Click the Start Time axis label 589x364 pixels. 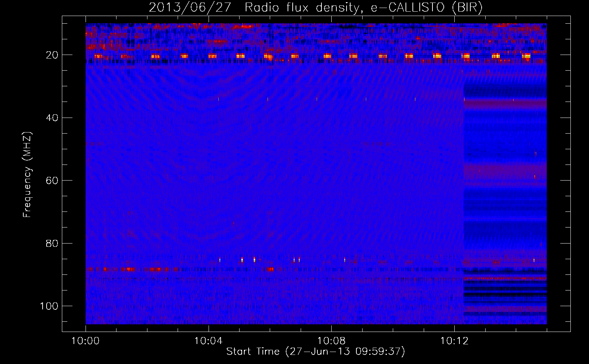point(316,352)
